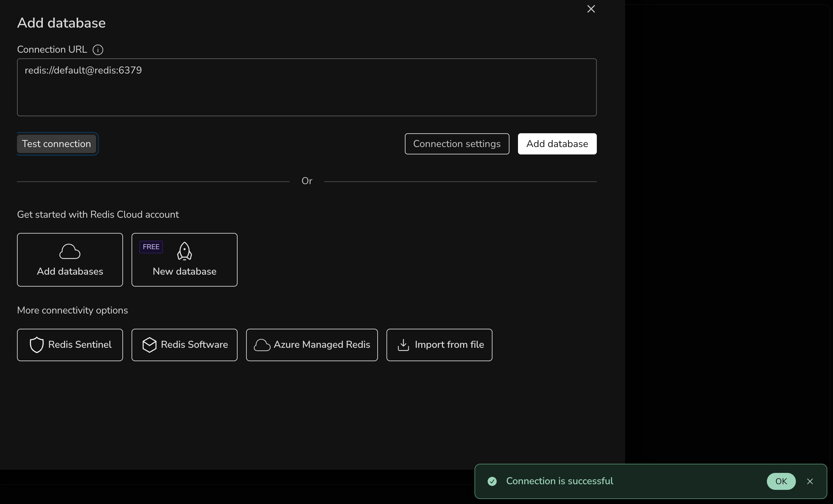Select Azure Managed Redis option
The height and width of the screenshot is (504, 833).
(312, 345)
